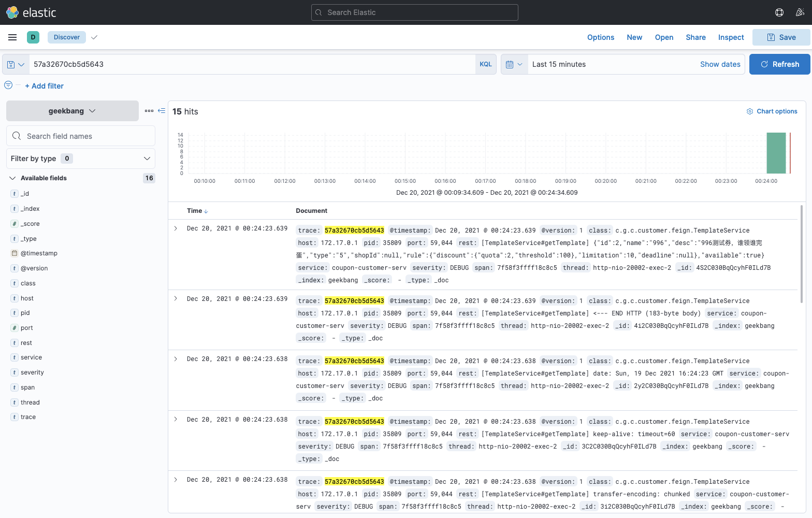The height and width of the screenshot is (518, 812).
Task: Open the saved queries menu icon
Action: pos(16,64)
